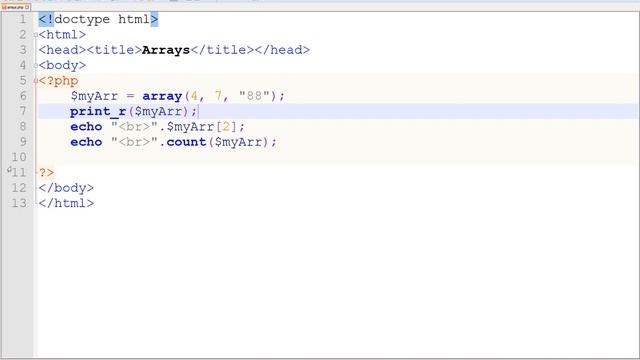Click the number 7 in the array
640x360 pixels.
[218, 96]
